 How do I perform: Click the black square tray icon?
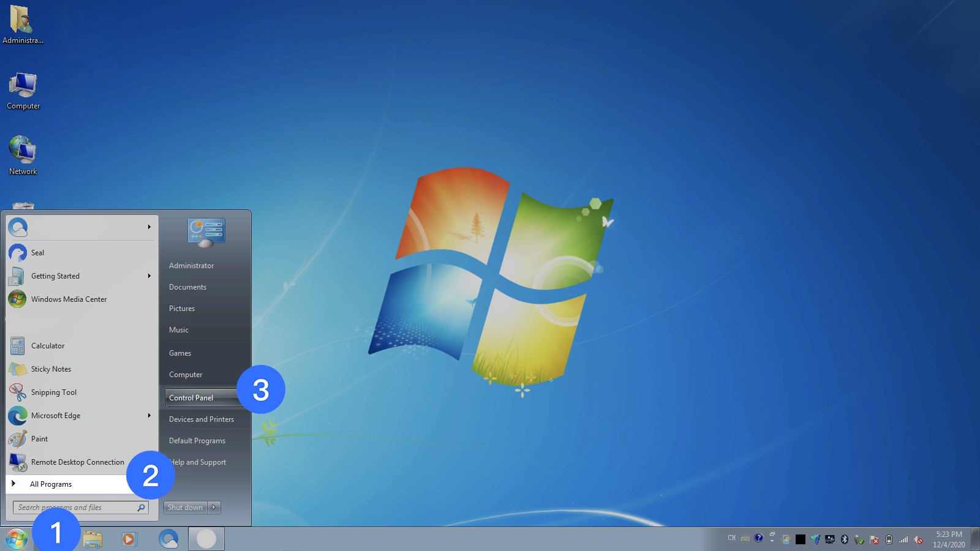point(801,539)
